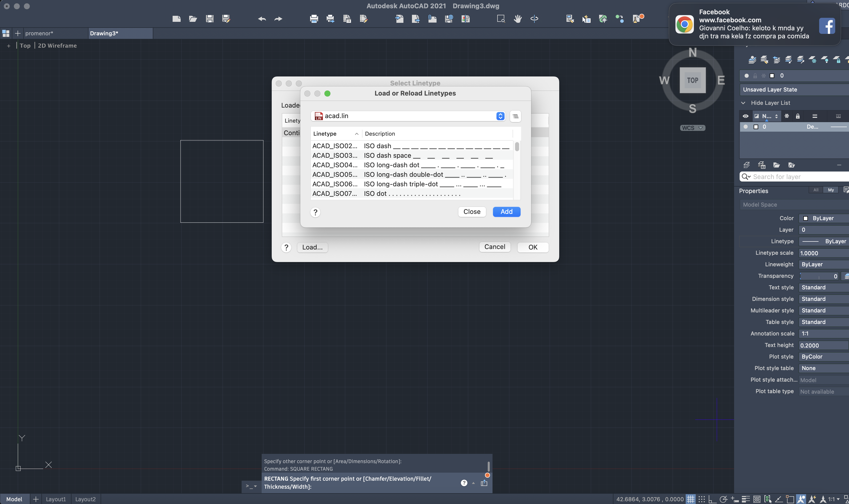The width and height of the screenshot is (849, 504).
Task: Click the TOP face of the ViewCube
Action: pyautogui.click(x=693, y=80)
